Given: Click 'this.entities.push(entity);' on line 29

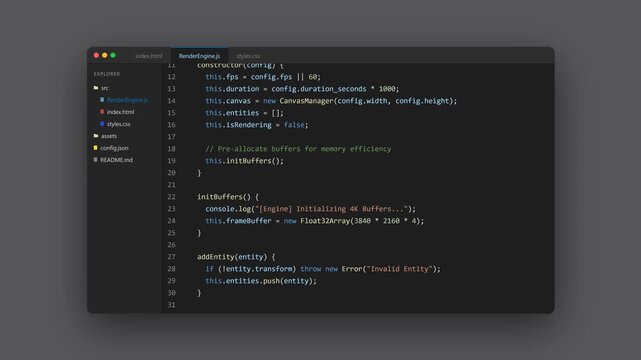Looking at the screenshot, I should coord(261,281).
